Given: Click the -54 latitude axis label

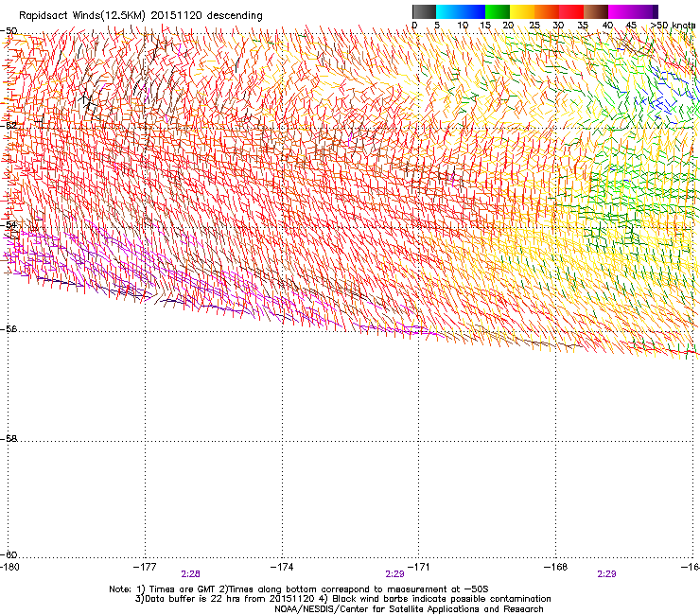Looking at the screenshot, I should coord(9,224).
